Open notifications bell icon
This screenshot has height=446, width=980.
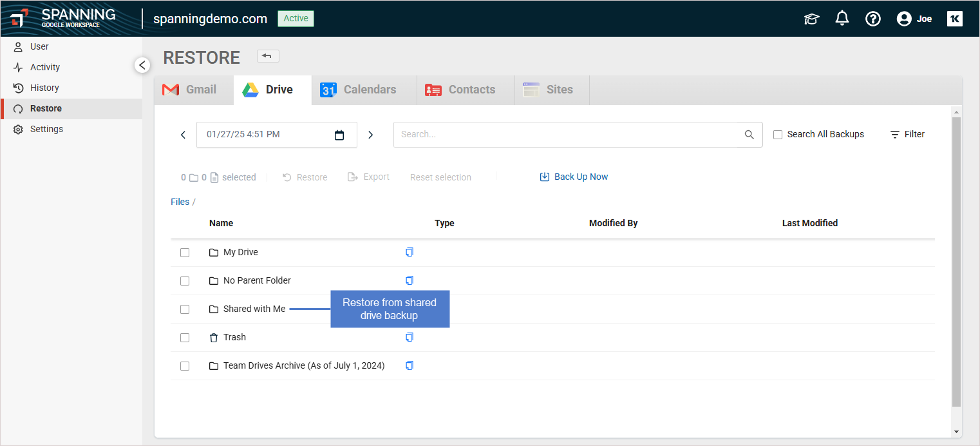click(842, 18)
